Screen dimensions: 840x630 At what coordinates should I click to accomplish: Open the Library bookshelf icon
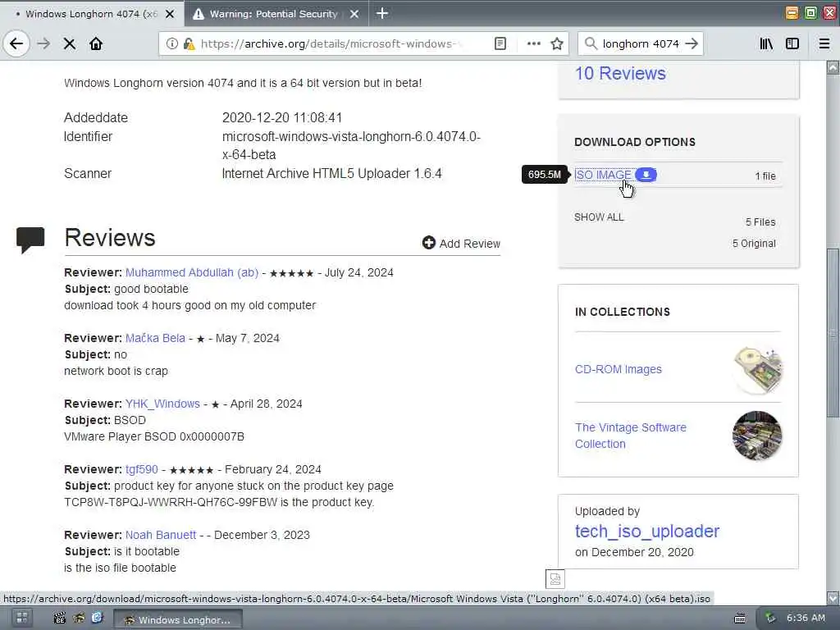click(766, 44)
